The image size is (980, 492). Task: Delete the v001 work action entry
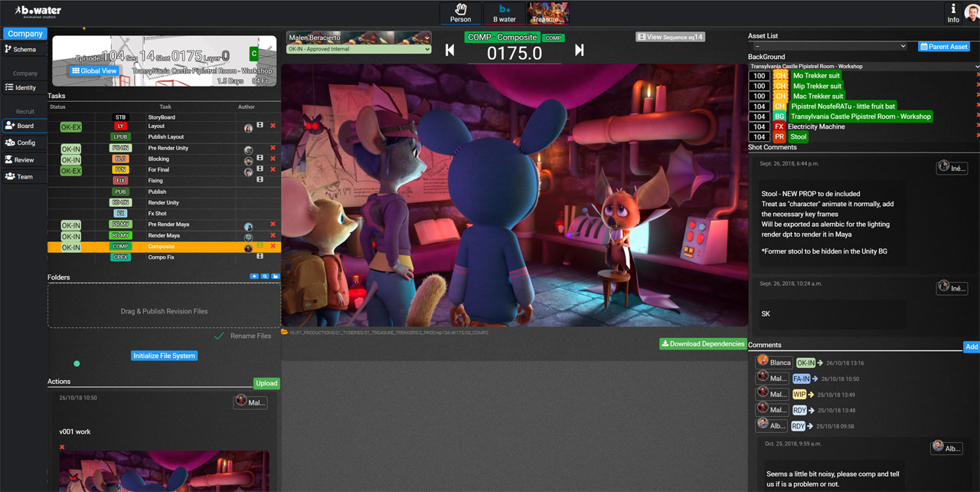click(62, 447)
